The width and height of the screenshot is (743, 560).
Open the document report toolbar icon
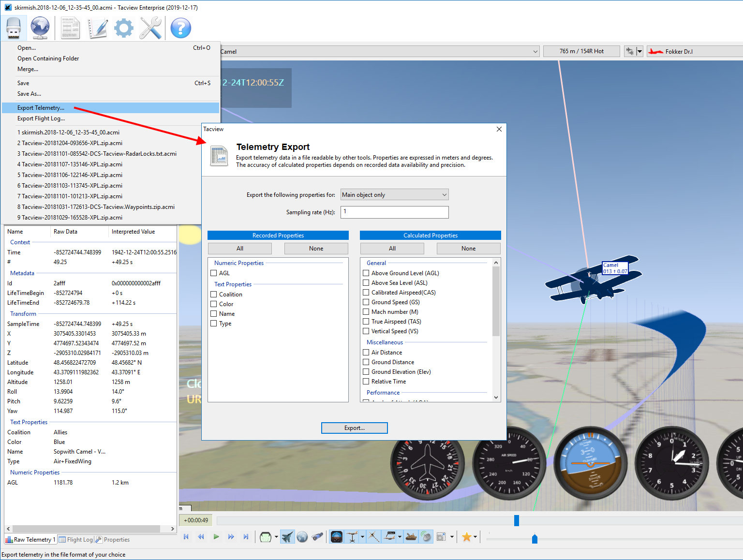(70, 28)
